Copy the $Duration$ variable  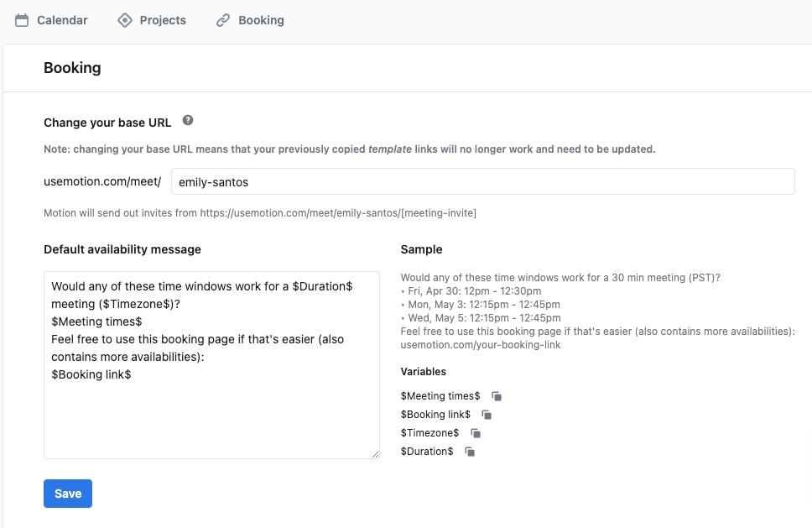470,452
